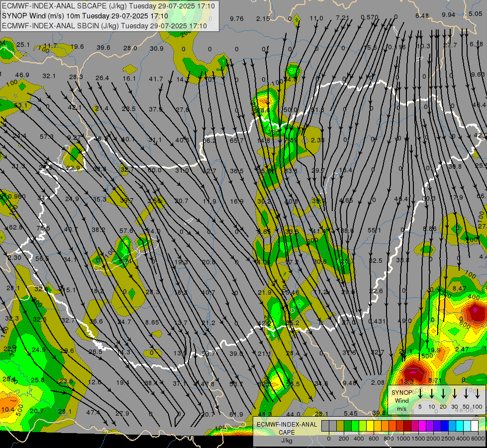Click the 5 m/s wind arrow in legend
Viewport: 487px width, 448px height.
(420, 393)
